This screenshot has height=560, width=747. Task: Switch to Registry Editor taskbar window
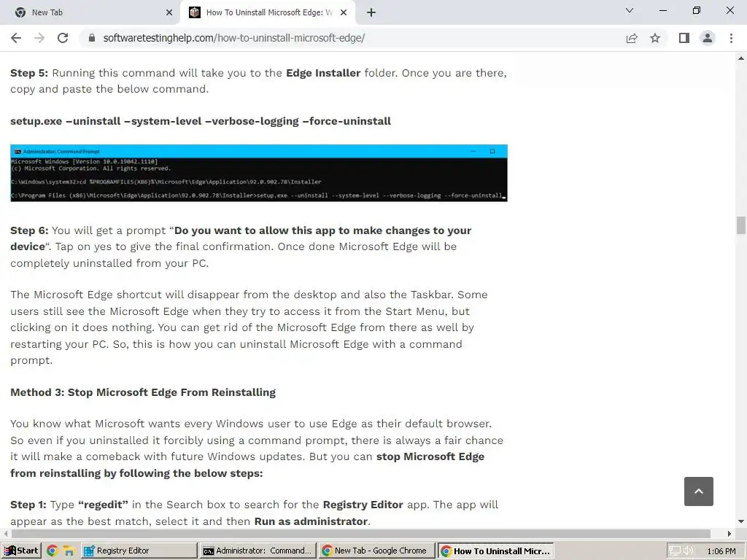pos(139,551)
